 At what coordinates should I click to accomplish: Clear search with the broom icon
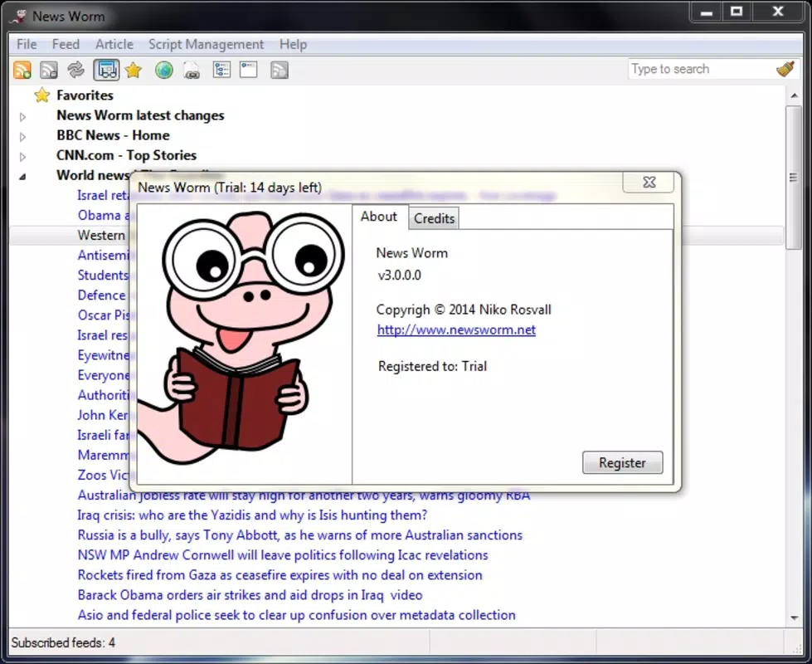[x=785, y=69]
